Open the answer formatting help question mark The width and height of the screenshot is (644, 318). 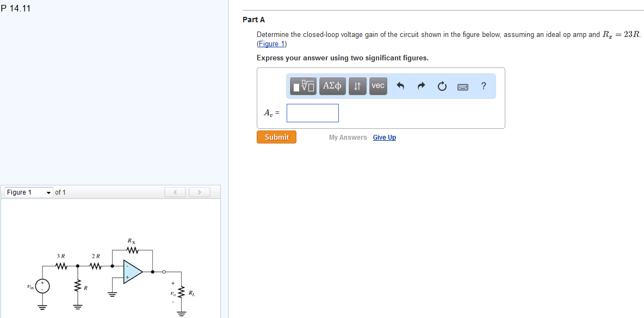click(x=483, y=86)
